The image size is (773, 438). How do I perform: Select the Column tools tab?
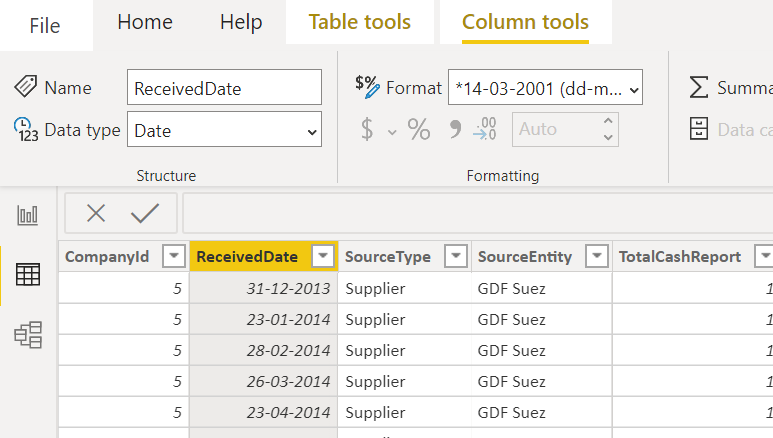click(526, 22)
